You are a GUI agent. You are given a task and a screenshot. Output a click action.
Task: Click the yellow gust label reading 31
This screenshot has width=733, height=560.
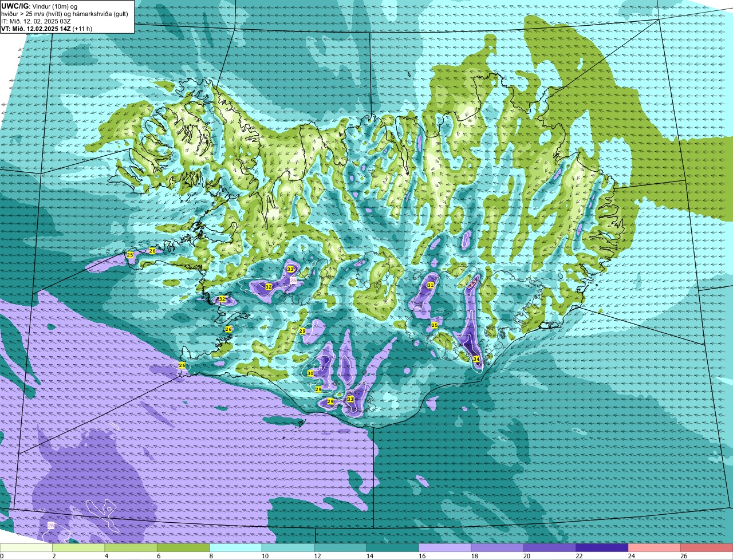tap(431, 285)
